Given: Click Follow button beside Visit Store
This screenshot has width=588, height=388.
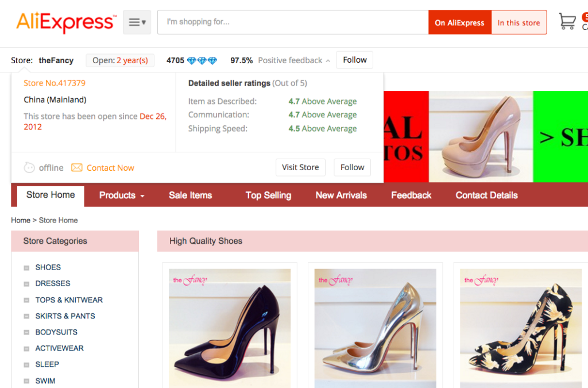Looking at the screenshot, I should tap(352, 167).
